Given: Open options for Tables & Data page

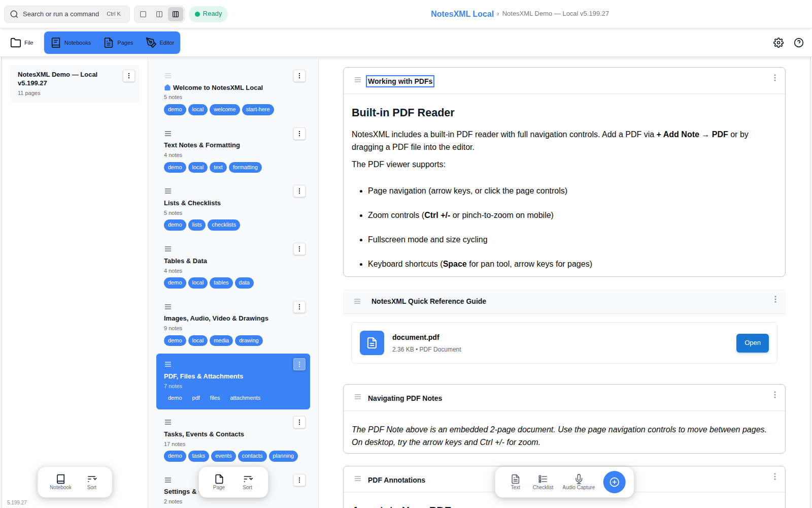Looking at the screenshot, I should click(x=299, y=249).
